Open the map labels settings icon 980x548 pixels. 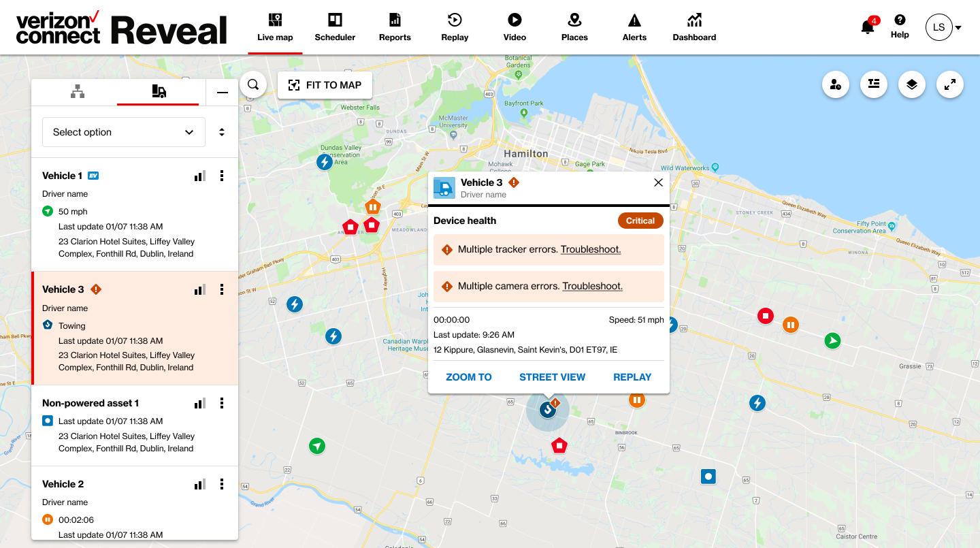[874, 84]
